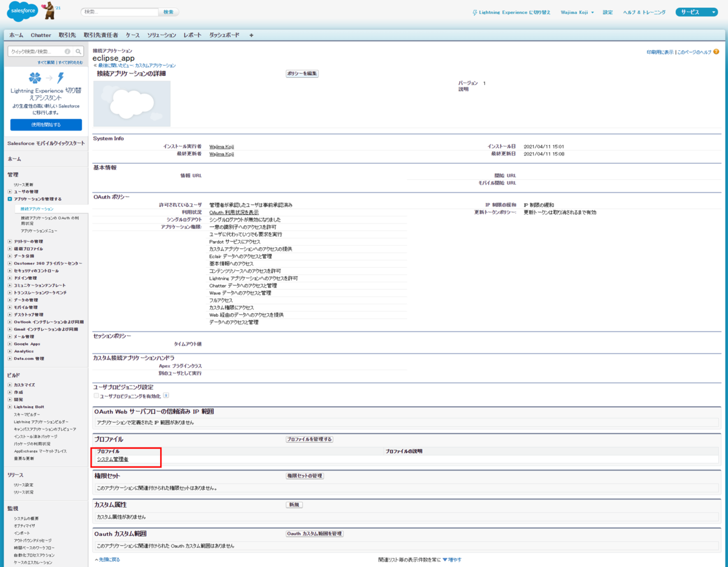Expand テリトリーの管理 tree node
728x567 pixels.
click(x=9, y=242)
